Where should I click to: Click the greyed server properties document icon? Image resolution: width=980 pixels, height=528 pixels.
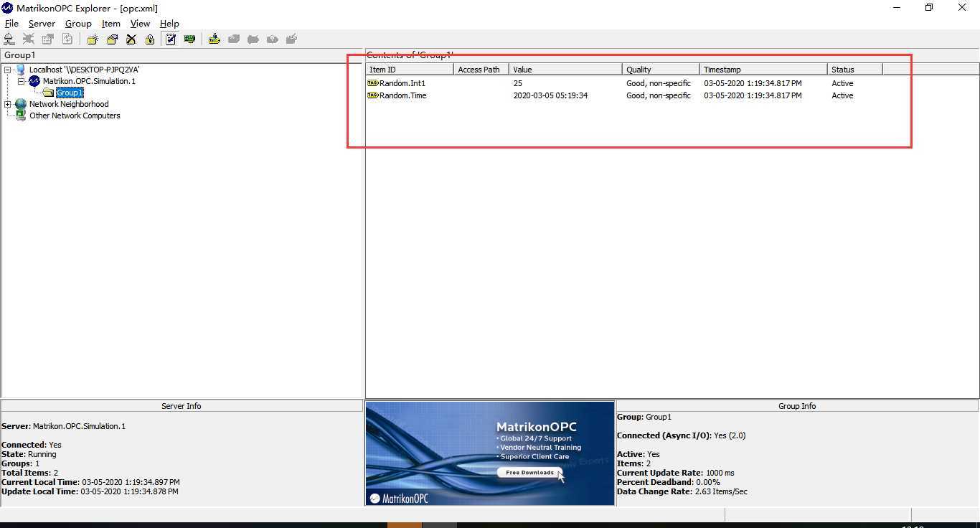click(48, 39)
